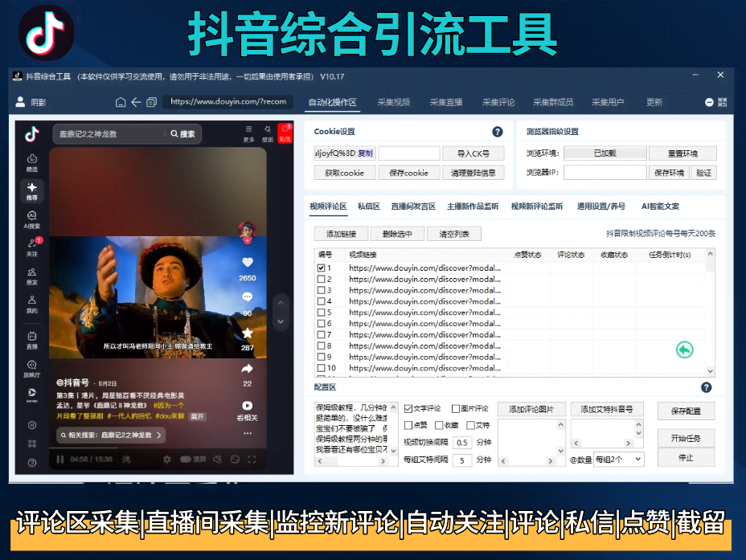
Task: Open the 每组2个 @数量 dropdown
Action: coord(617,459)
